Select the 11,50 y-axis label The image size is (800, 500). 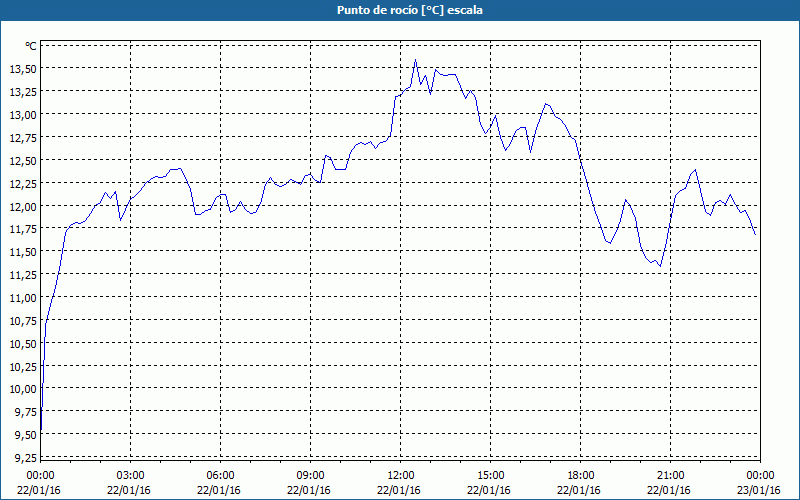click(23, 253)
